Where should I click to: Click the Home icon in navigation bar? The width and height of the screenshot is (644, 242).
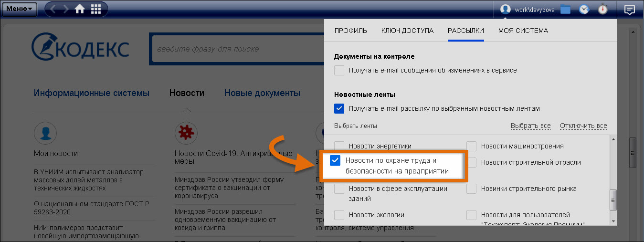tap(80, 9)
